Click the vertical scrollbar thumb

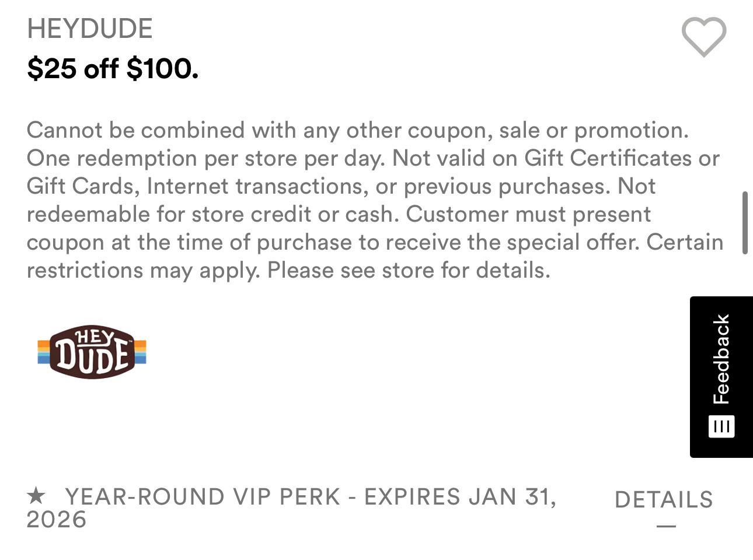click(745, 222)
